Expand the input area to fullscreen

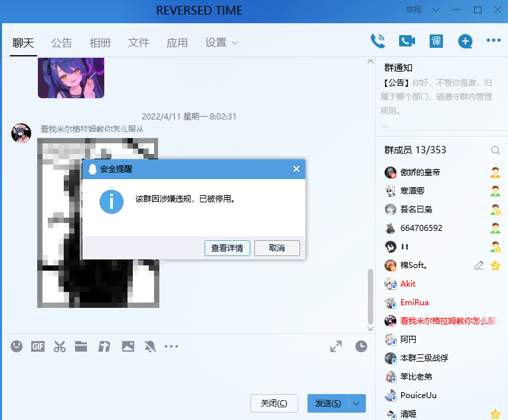point(336,346)
